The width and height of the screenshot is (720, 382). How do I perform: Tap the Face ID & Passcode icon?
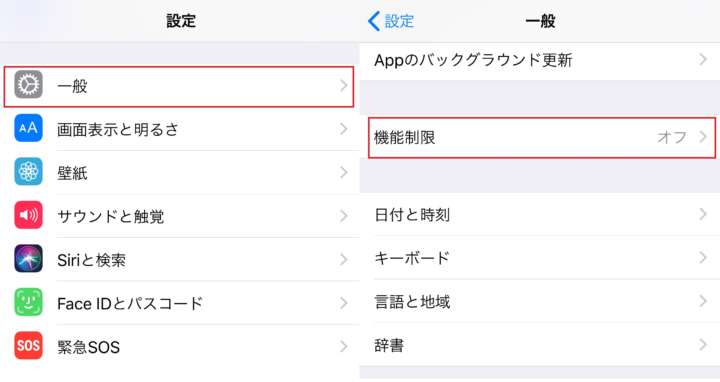[x=28, y=302]
